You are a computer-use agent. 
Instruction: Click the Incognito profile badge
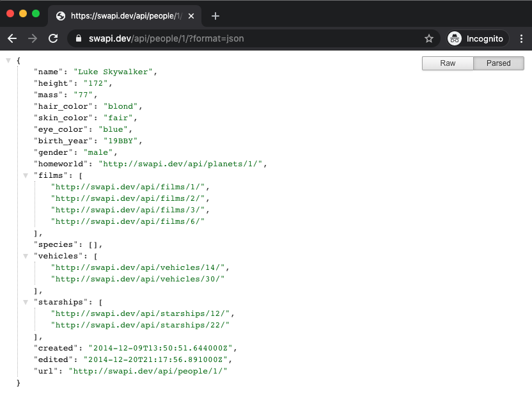(477, 38)
